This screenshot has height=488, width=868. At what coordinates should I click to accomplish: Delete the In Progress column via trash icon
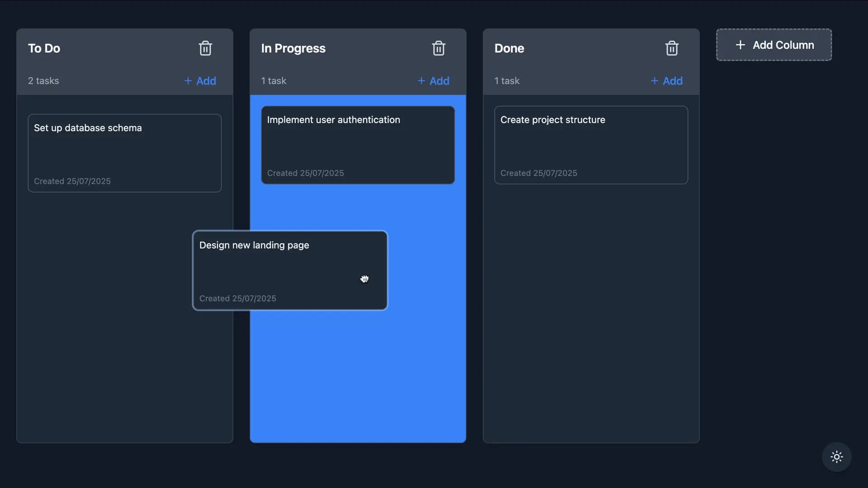point(439,48)
